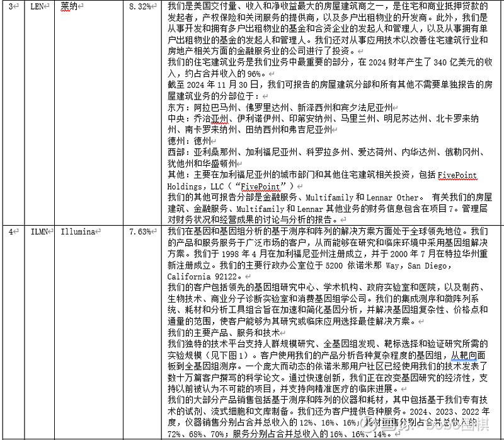Image resolution: width=504 pixels, height=440 pixels.
Task: Click the line starting "我们独特的技术平台"
Action: (328, 344)
